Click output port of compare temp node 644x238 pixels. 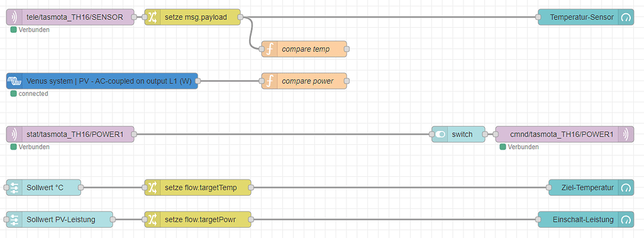347,49
